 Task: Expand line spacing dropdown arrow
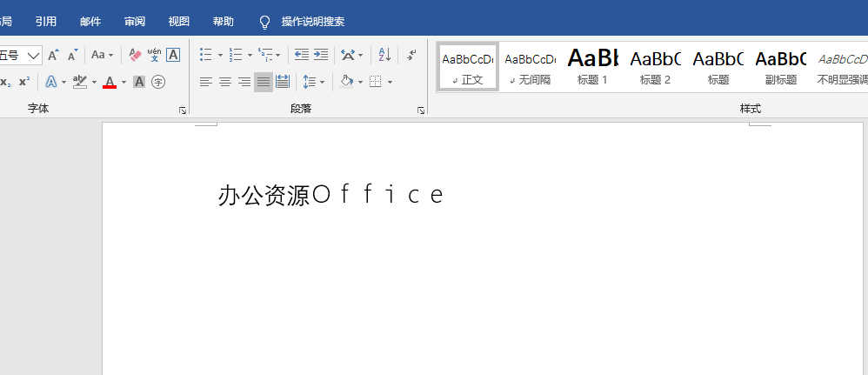click(x=322, y=83)
